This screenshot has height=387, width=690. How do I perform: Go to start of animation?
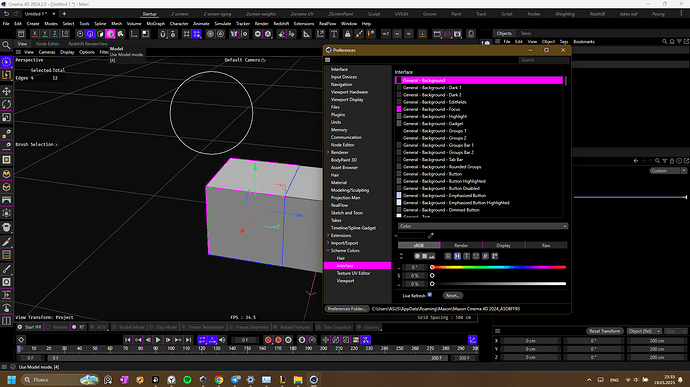[x=128, y=340]
